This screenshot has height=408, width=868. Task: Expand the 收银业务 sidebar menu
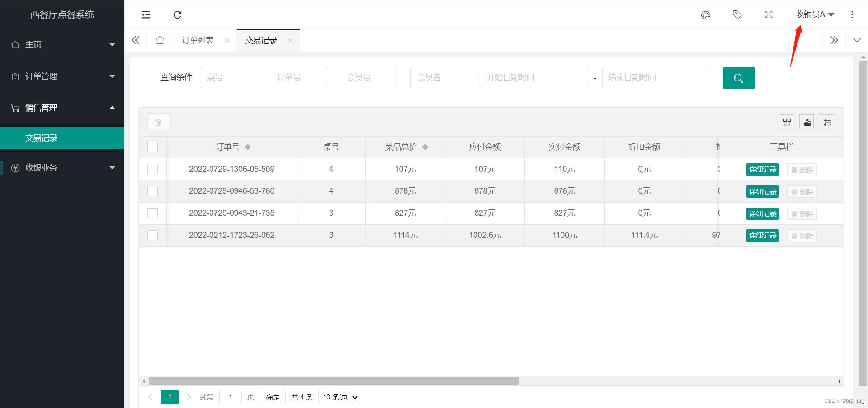point(62,168)
